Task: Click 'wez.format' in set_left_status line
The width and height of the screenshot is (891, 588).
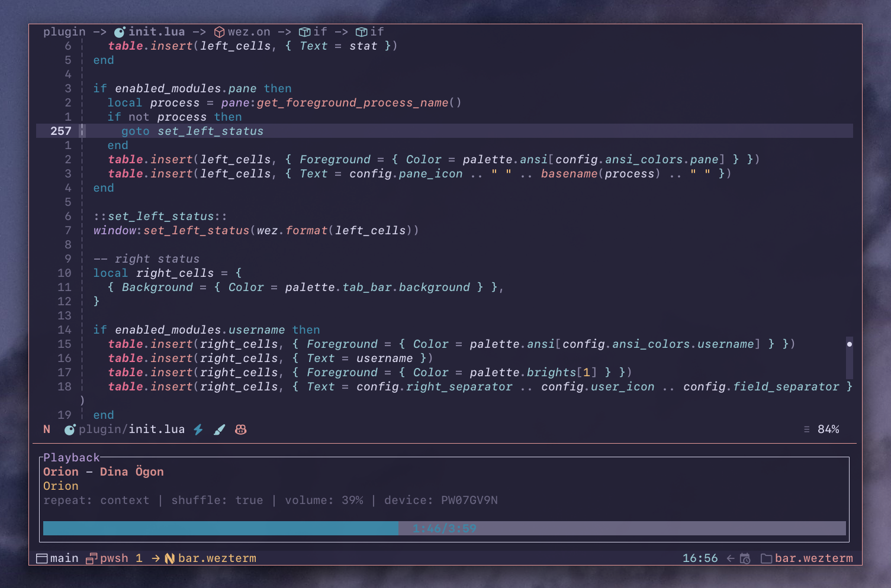Action: pos(292,231)
